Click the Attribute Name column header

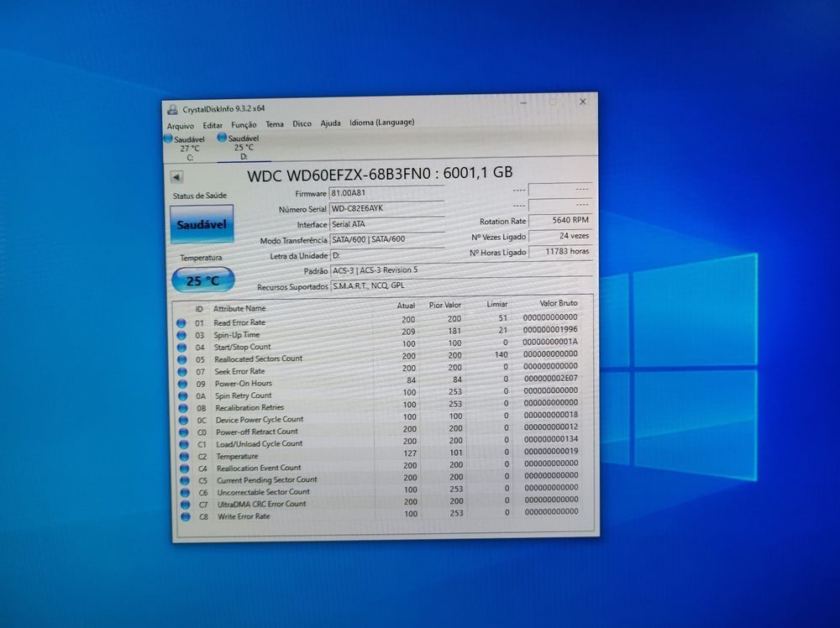click(x=239, y=308)
